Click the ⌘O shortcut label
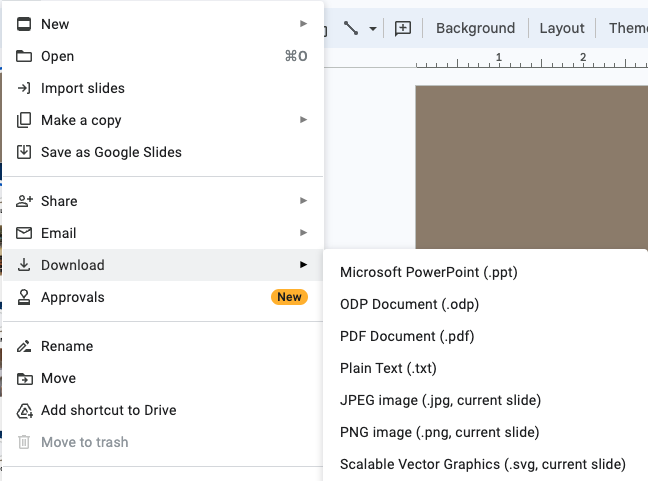The width and height of the screenshot is (648, 481). tap(296, 56)
